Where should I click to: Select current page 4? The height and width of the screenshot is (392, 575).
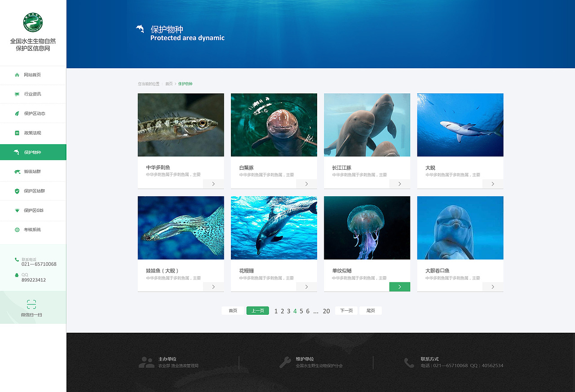pyautogui.click(x=295, y=311)
